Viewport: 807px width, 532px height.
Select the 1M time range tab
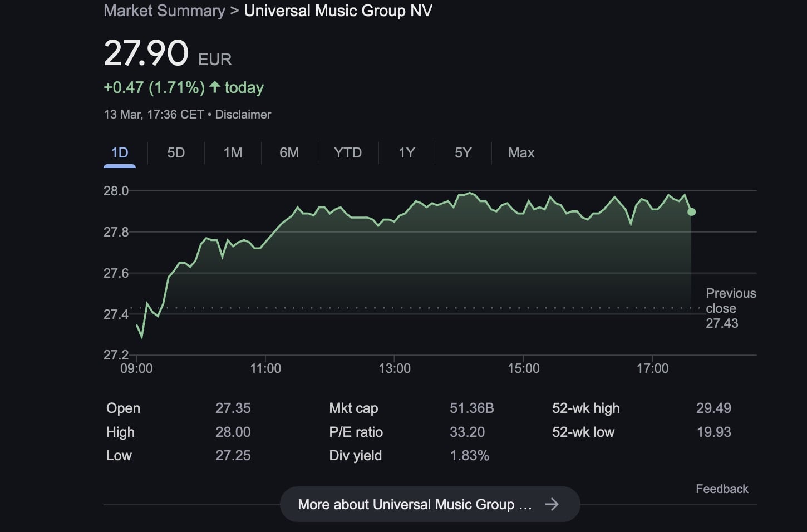click(233, 152)
